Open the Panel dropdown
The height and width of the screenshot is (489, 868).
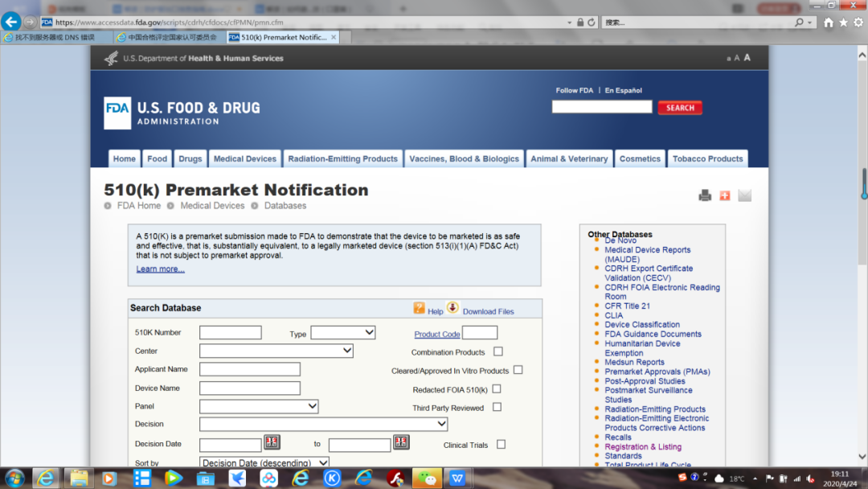(x=259, y=406)
